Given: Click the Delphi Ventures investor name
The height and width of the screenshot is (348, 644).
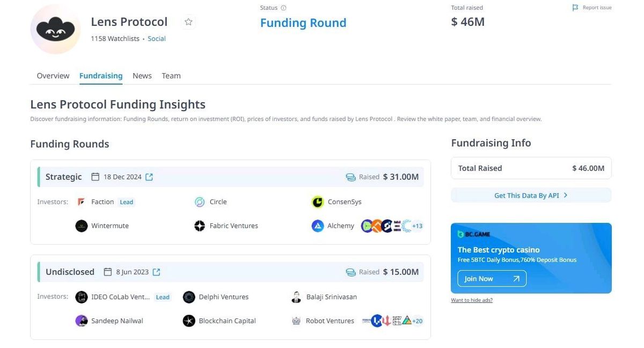Looking at the screenshot, I should (x=224, y=297).
